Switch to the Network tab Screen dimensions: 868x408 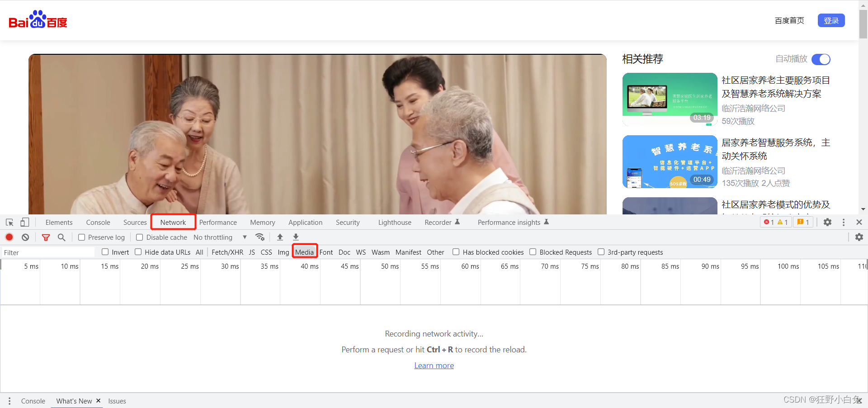point(173,222)
